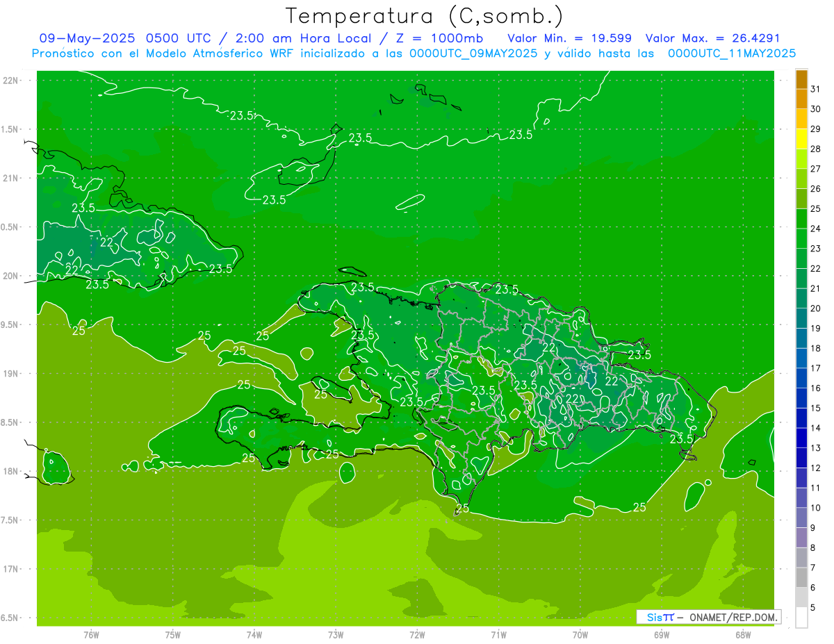Click the "17N" latitude axis label
The image size is (834, 644).
point(12,569)
